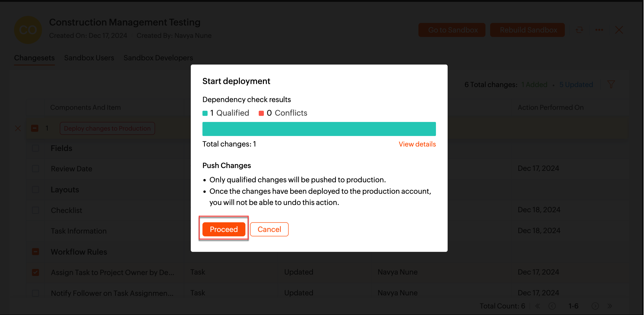The width and height of the screenshot is (644, 315).
Task: Click the teal qualified progress bar
Action: click(319, 129)
